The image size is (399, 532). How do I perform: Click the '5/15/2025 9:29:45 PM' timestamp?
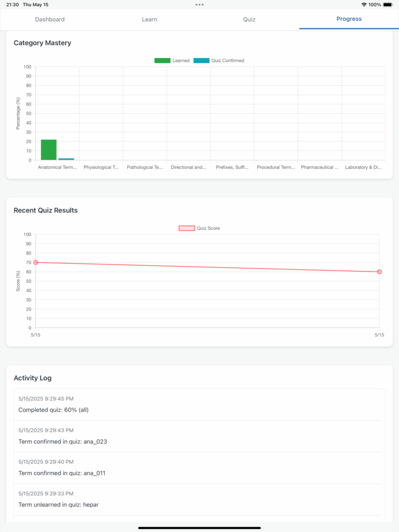pyautogui.click(x=46, y=398)
